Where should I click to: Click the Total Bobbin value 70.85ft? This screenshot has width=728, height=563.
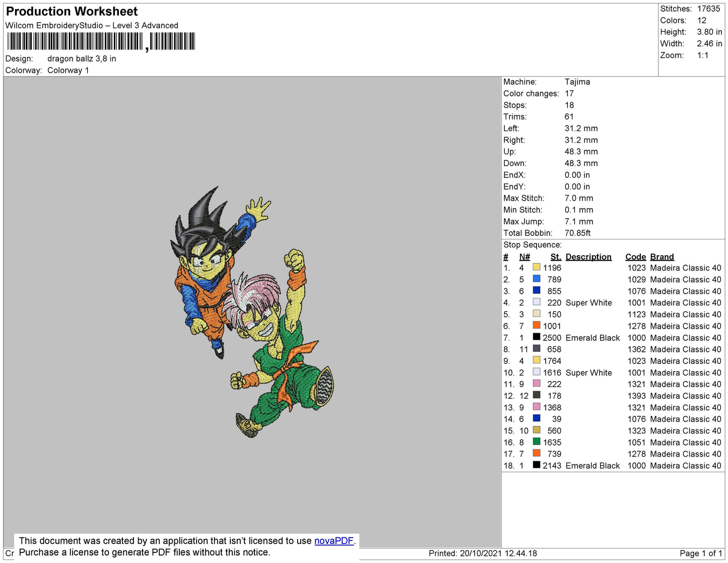coord(577,233)
